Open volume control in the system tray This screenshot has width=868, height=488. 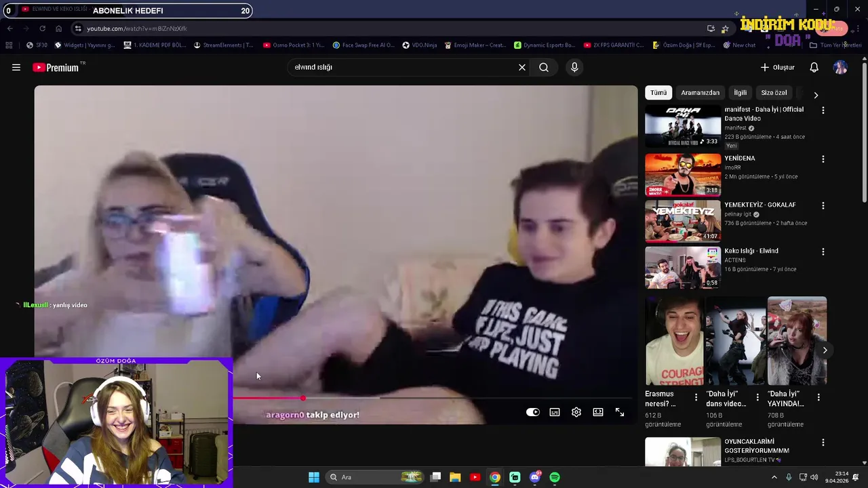pos(814,477)
